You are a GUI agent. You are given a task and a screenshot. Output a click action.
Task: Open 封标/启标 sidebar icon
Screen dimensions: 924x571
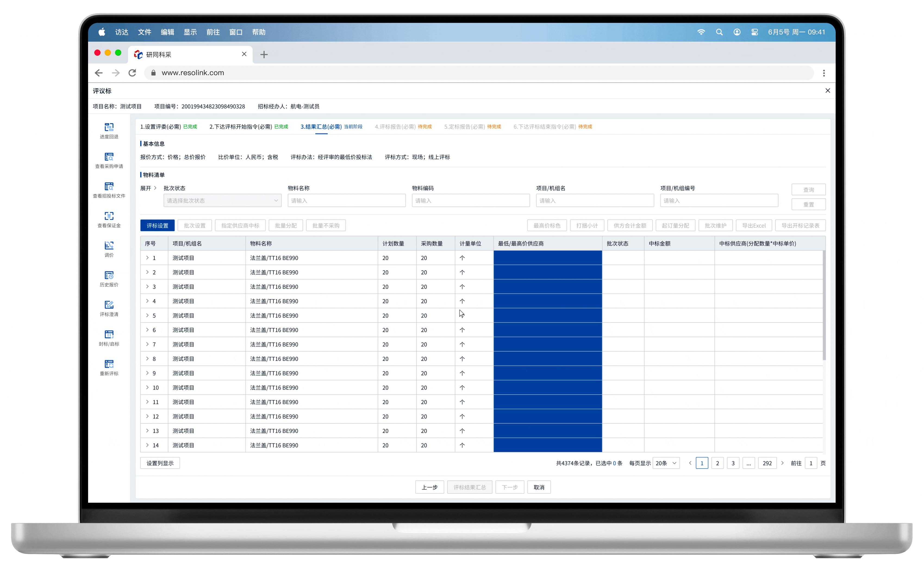109,338
